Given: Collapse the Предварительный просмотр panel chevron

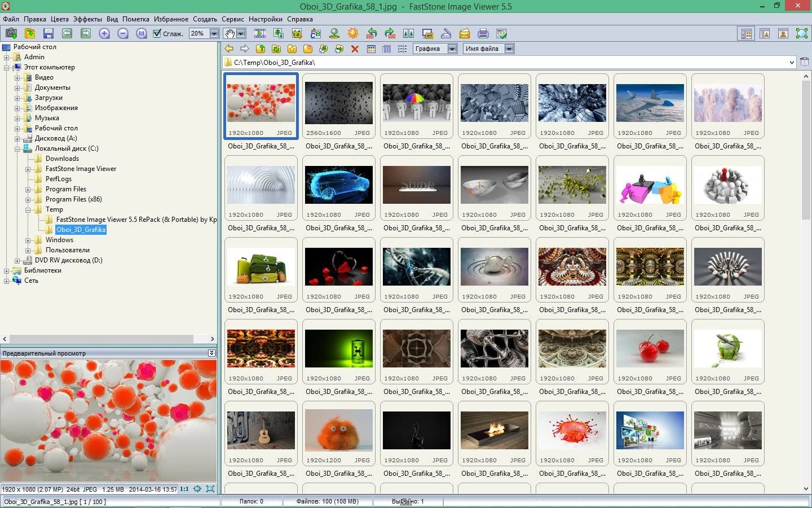Looking at the screenshot, I should [x=211, y=353].
